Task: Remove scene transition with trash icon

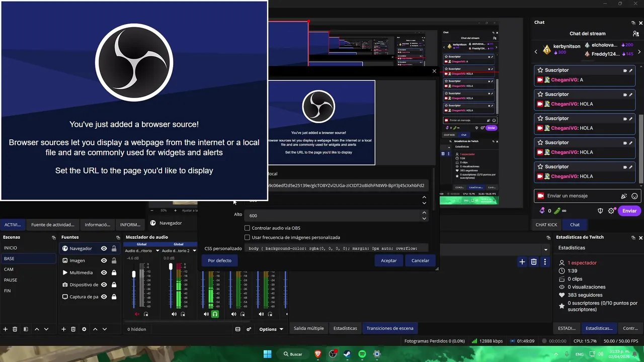Action: pos(534,262)
